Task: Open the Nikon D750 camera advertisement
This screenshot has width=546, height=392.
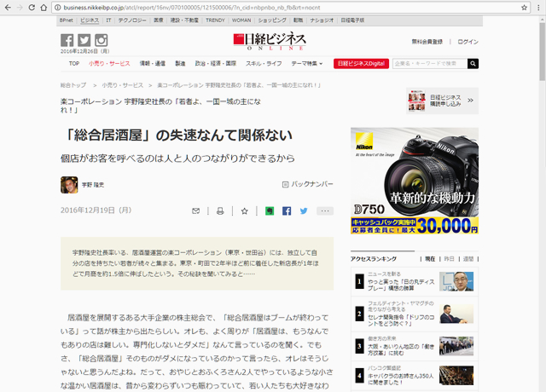Action: click(414, 182)
